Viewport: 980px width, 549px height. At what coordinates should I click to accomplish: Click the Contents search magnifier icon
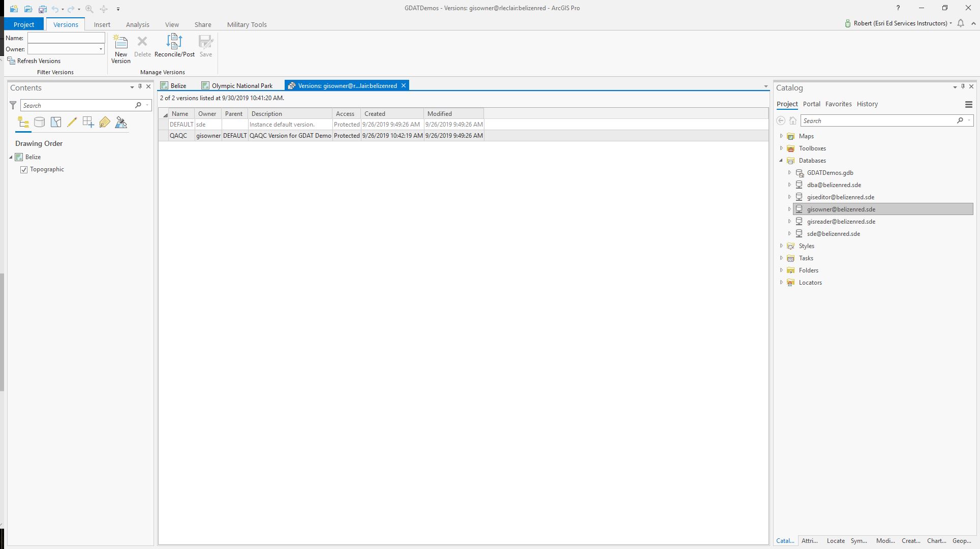pyautogui.click(x=138, y=105)
